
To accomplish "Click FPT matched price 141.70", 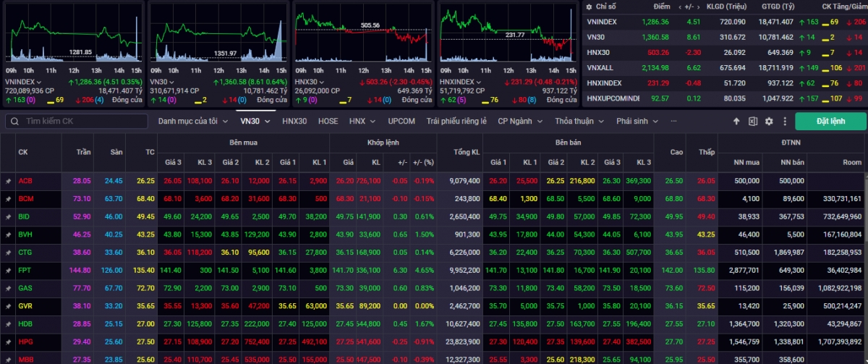I will tap(344, 270).
